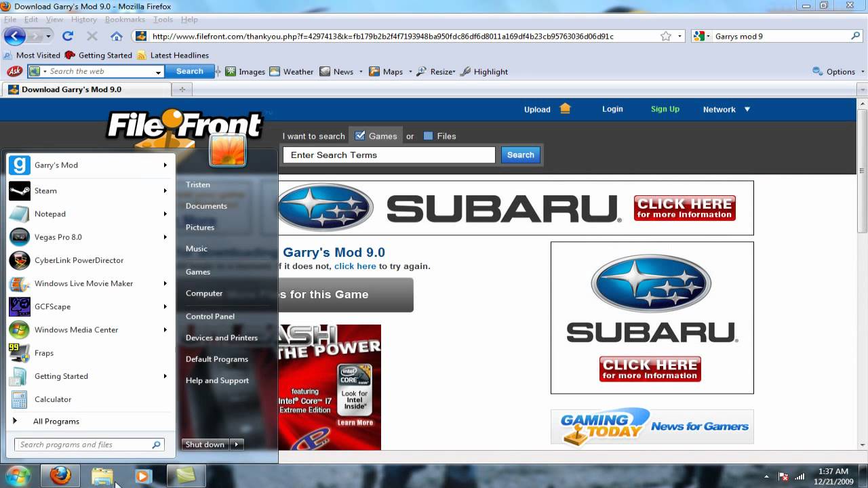Bookmark this page with the star icon

pos(666,36)
